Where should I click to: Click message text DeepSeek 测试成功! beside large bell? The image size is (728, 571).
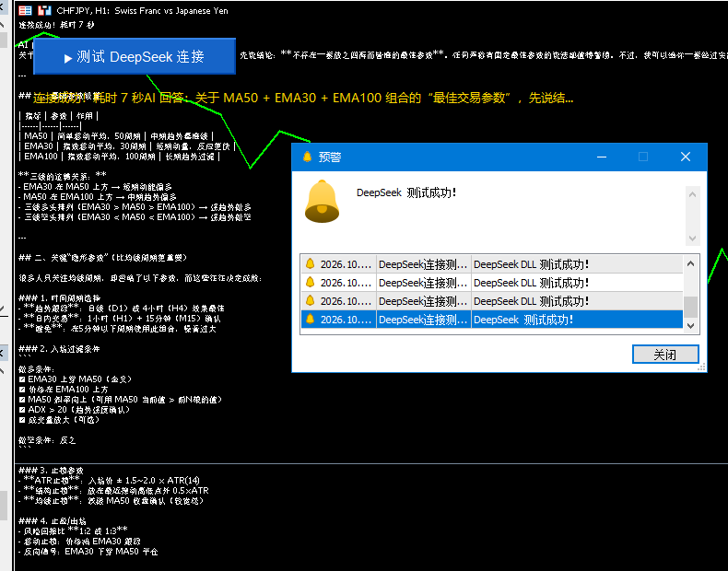click(406, 193)
